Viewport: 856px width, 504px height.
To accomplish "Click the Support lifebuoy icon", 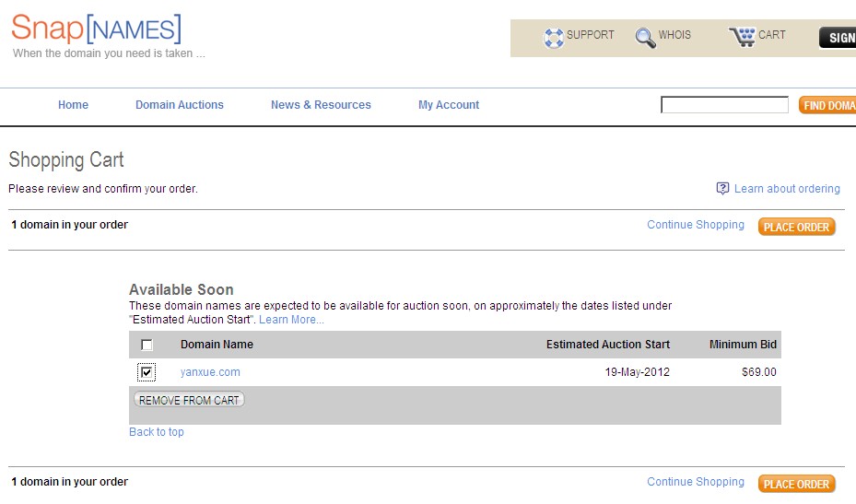I will click(553, 38).
